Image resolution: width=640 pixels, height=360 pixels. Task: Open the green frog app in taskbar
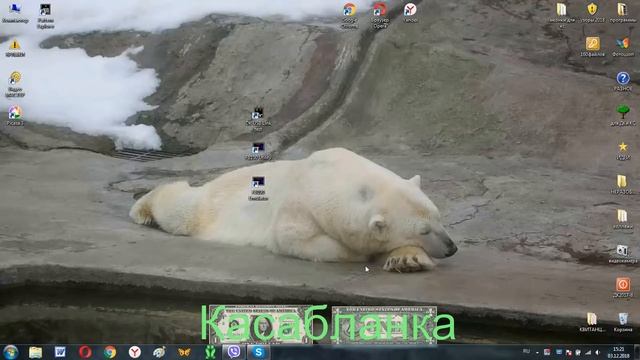pyautogui.click(x=210, y=352)
